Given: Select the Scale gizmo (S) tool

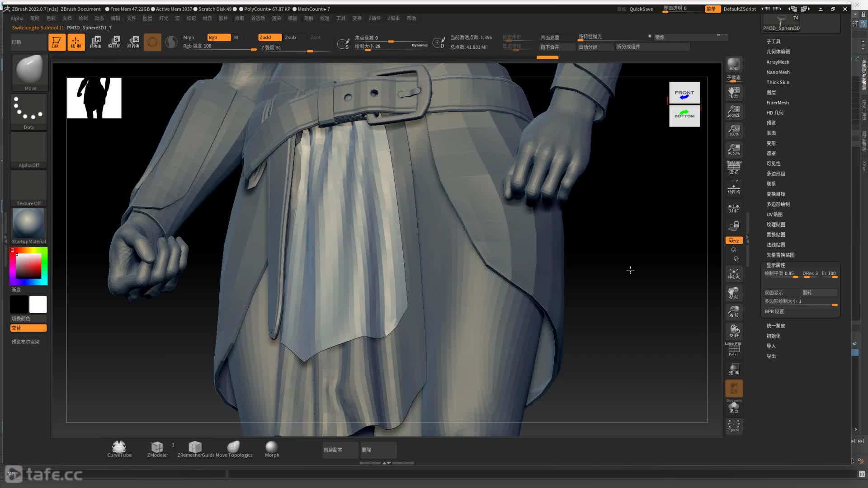Looking at the screenshot, I should (114, 42).
